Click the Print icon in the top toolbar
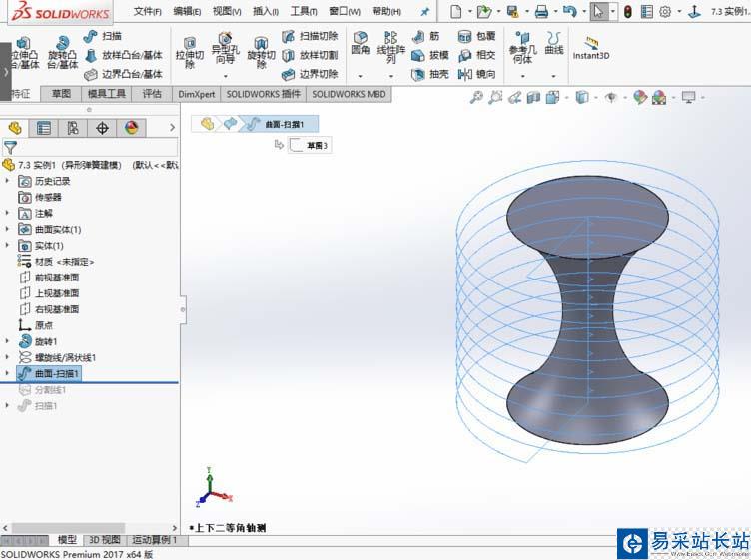 (541, 12)
